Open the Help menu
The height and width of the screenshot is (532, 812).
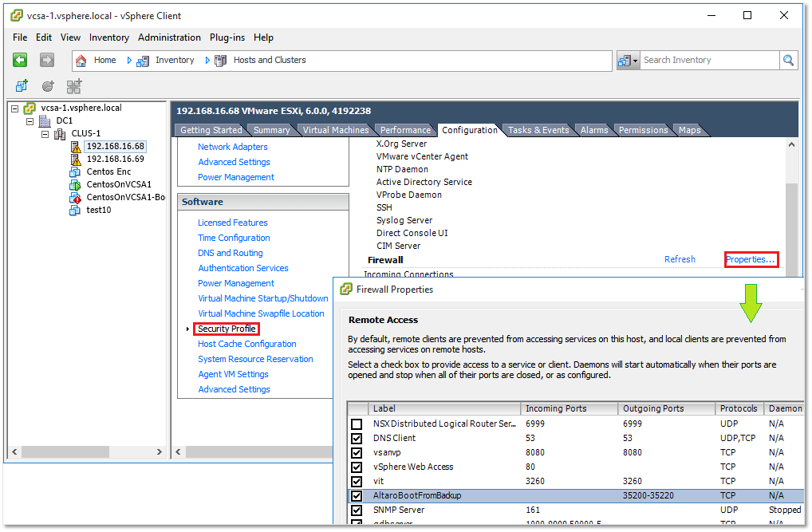(263, 37)
